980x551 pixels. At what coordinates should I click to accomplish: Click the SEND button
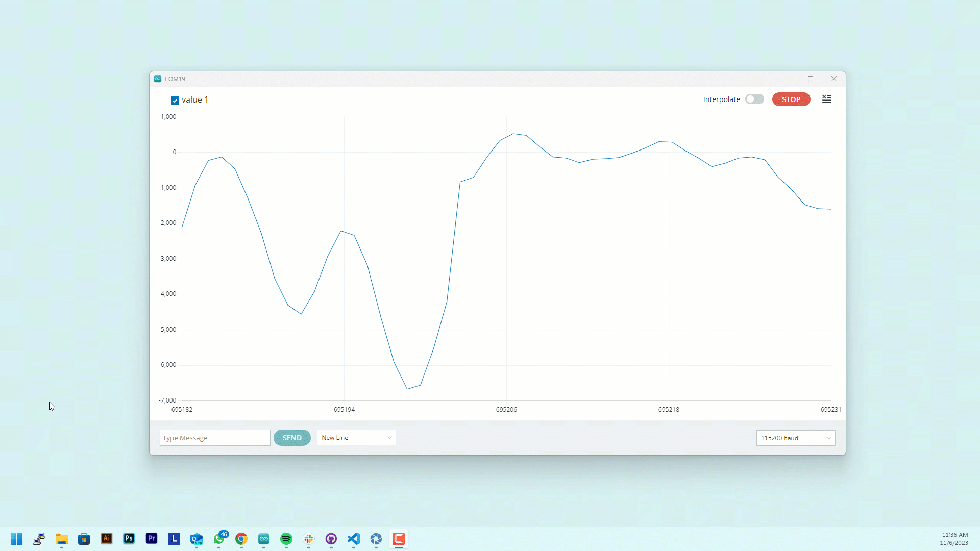[x=292, y=438]
